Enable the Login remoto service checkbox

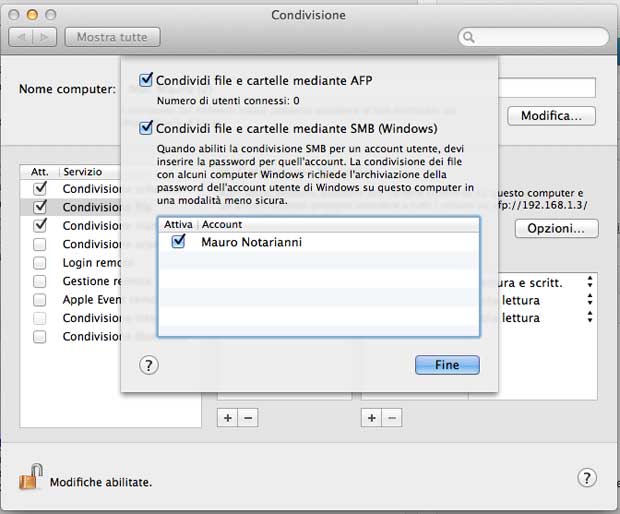pyautogui.click(x=40, y=263)
